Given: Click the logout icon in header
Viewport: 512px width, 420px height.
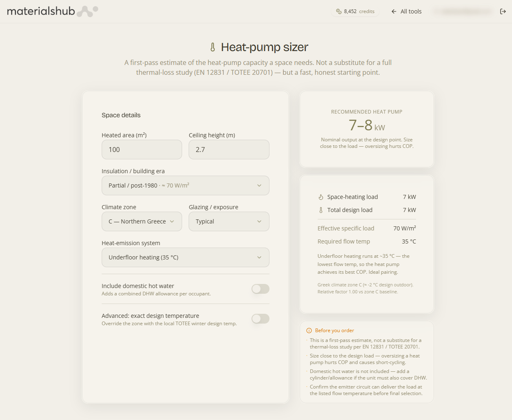Looking at the screenshot, I should coord(503,11).
